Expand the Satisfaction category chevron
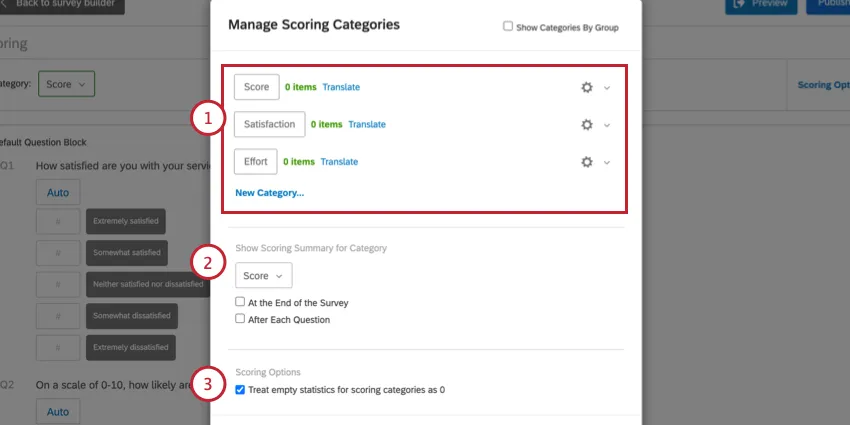This screenshot has width=850, height=425. pos(607,125)
